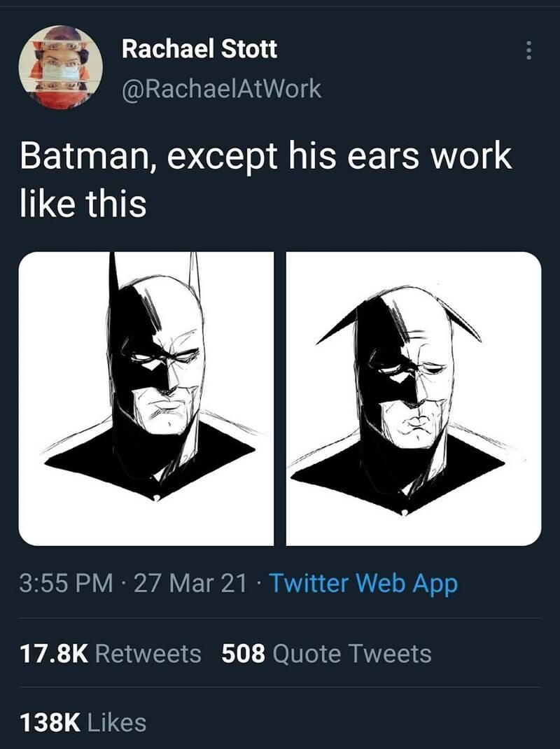This screenshot has width=560, height=749.
Task: Open right Batman image with drooped ears
Action: pos(414,398)
